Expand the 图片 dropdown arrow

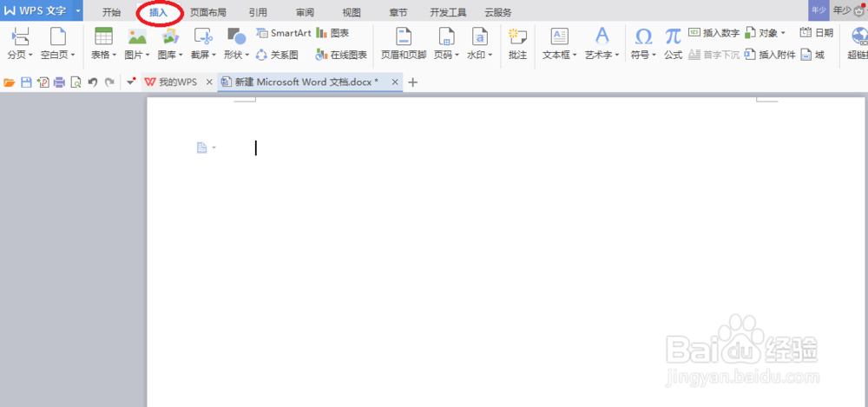[147, 56]
